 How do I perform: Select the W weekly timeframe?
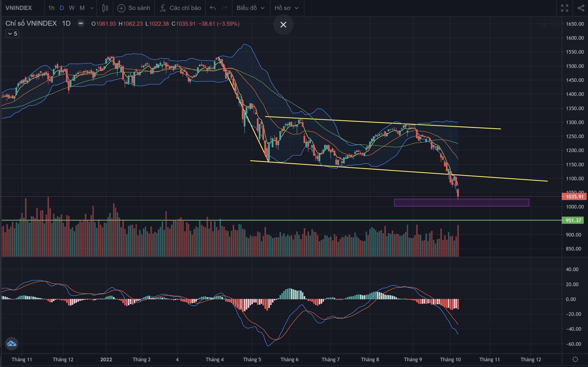(71, 8)
